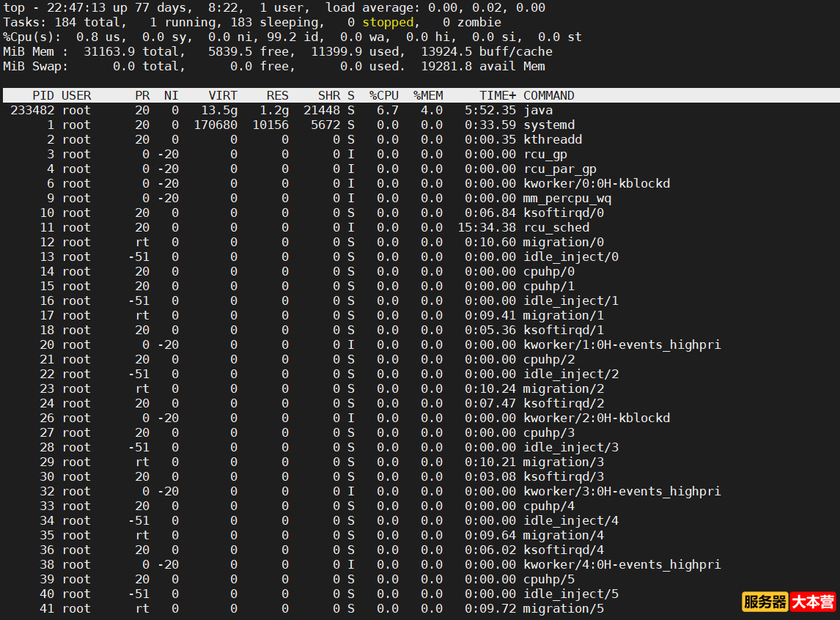Select the PID column header

[43, 95]
